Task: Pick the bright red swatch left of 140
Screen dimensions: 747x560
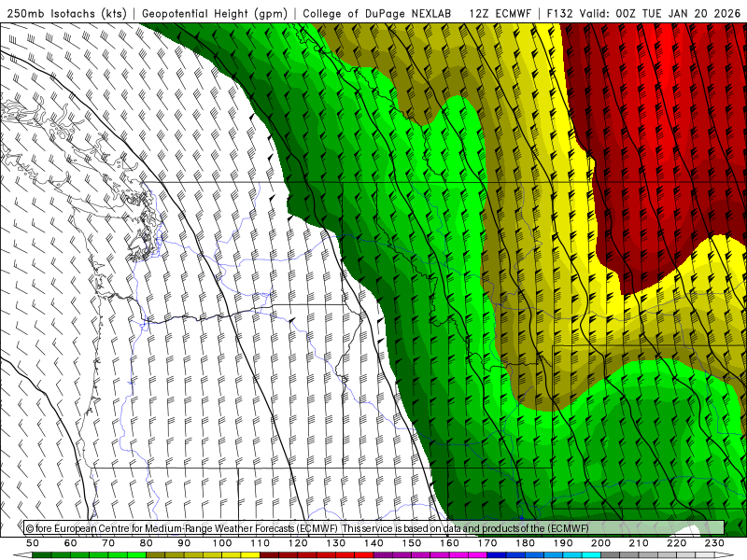Action: [364, 554]
